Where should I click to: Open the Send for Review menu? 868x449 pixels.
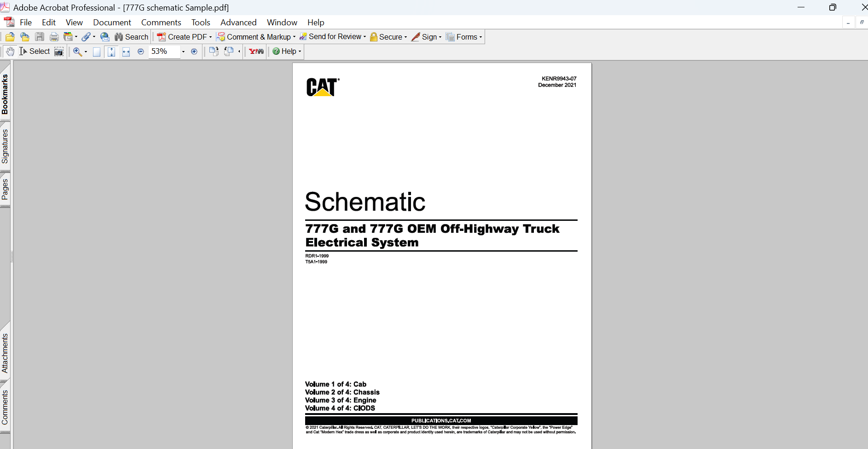(333, 37)
